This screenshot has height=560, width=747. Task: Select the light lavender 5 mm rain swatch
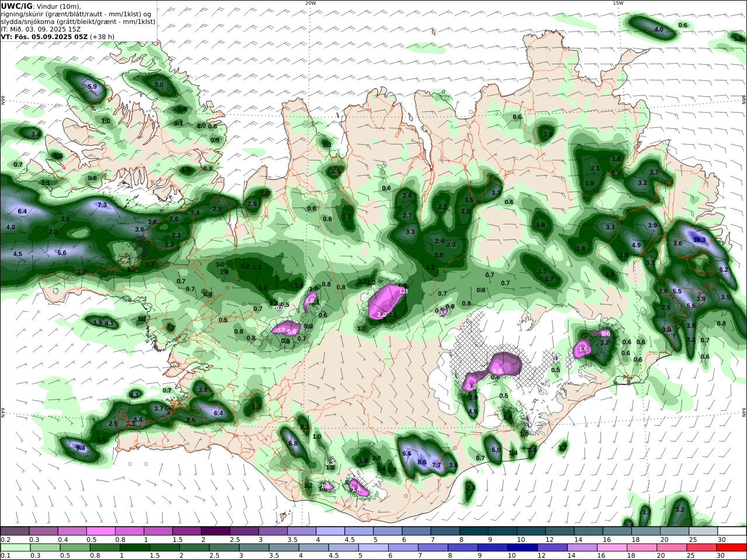[373, 547]
